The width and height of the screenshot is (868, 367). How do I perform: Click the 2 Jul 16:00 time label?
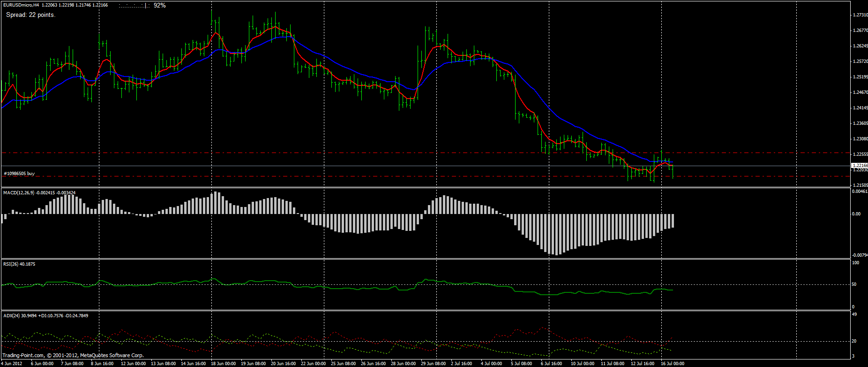[x=461, y=364]
